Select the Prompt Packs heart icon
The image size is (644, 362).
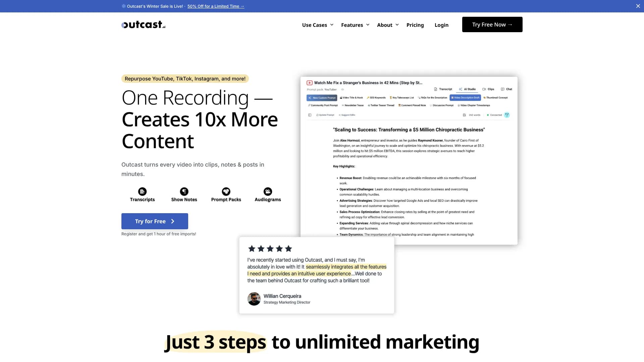pos(226,191)
